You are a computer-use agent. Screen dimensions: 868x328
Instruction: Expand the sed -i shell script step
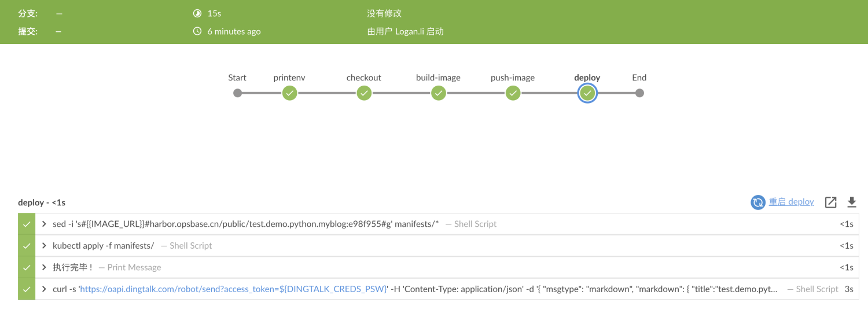44,224
